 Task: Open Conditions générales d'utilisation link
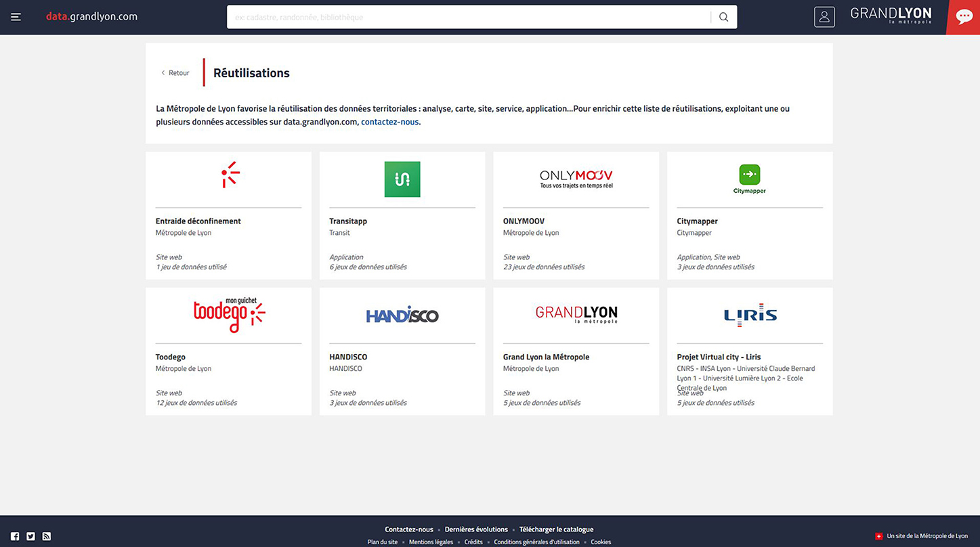(536, 542)
